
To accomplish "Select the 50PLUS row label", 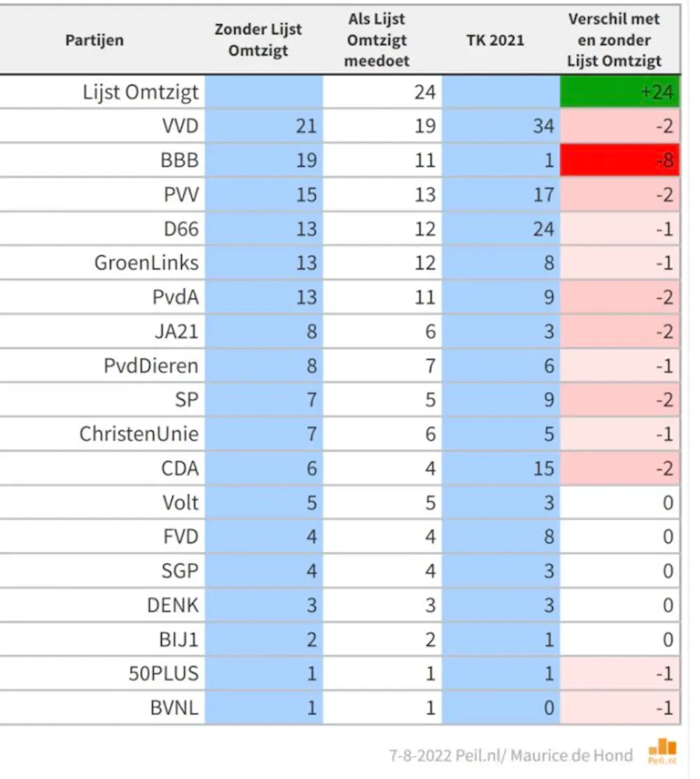I will (x=163, y=674).
